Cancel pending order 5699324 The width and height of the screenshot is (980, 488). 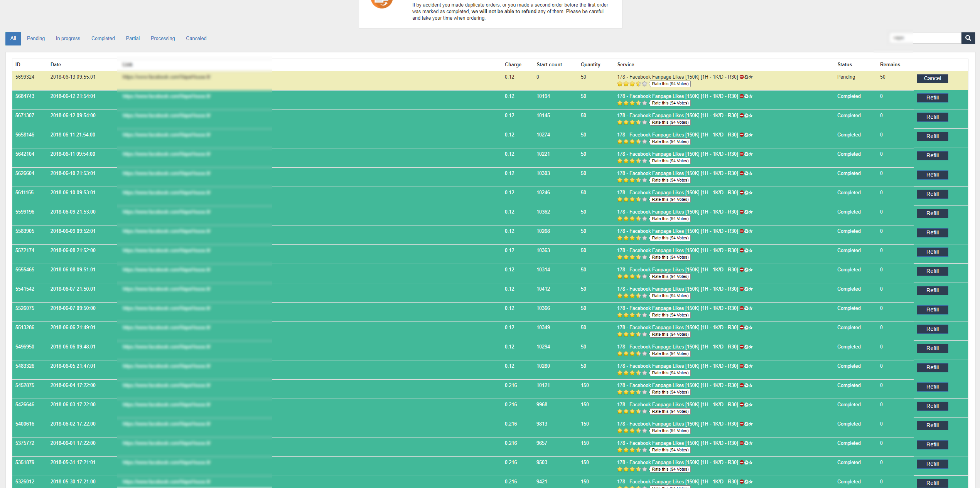933,78
